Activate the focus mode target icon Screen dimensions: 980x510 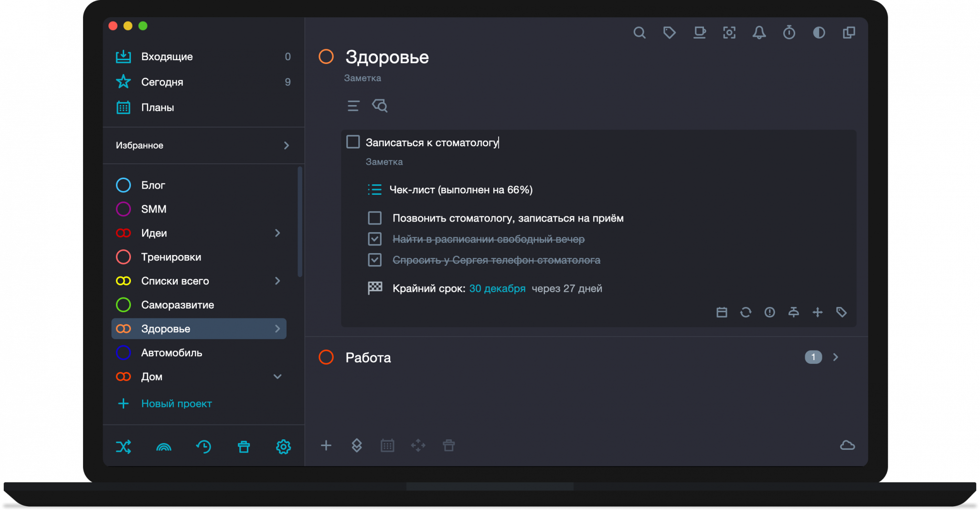[x=729, y=32]
